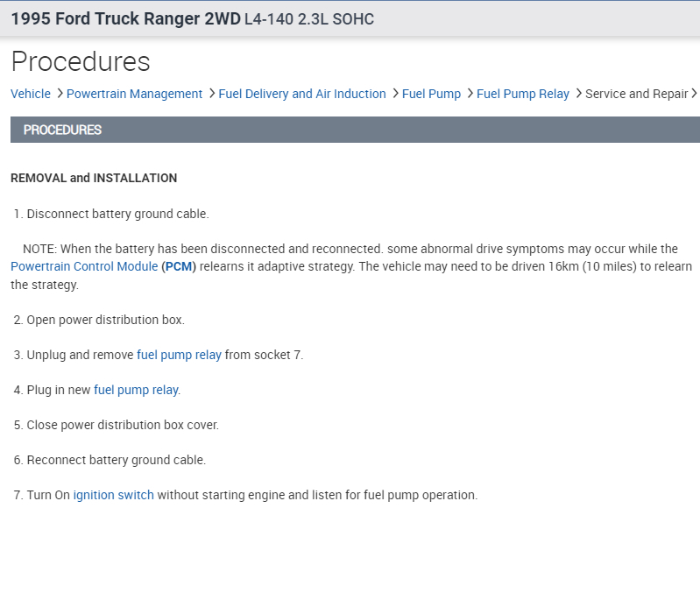
Task: Click the chevron right after Vehicle breadcrumb
Action: point(60,94)
